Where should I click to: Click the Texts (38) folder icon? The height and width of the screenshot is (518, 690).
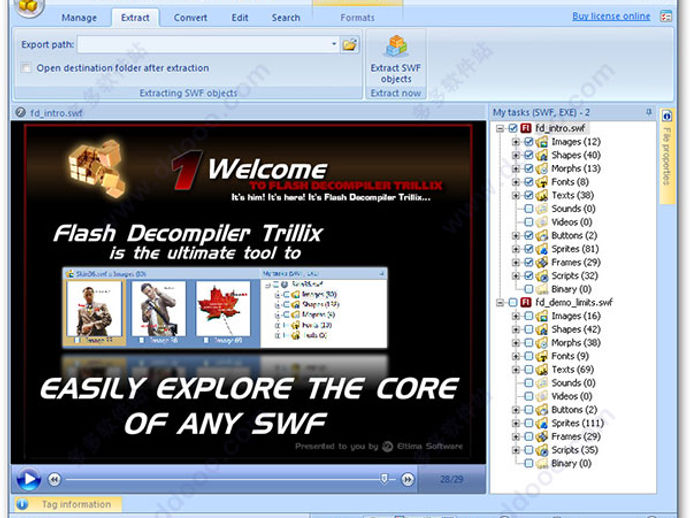(x=542, y=195)
